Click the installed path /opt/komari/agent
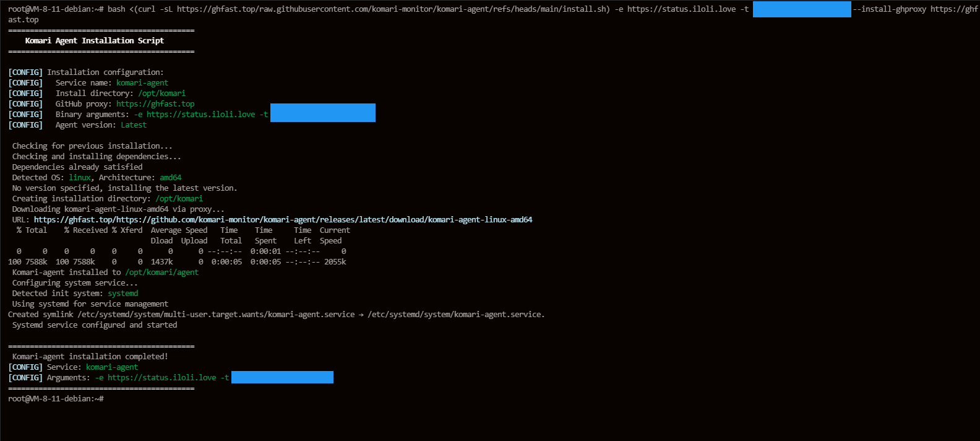This screenshot has width=980, height=441. click(162, 273)
